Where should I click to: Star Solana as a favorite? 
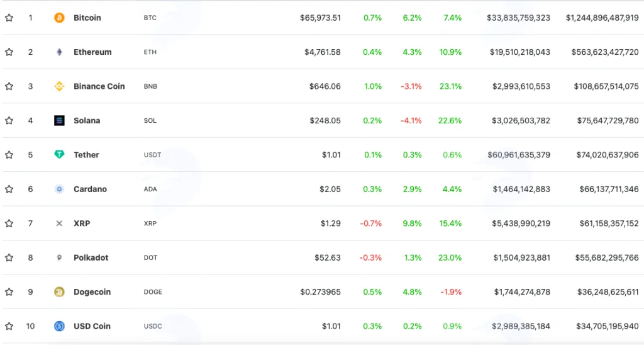(x=9, y=120)
